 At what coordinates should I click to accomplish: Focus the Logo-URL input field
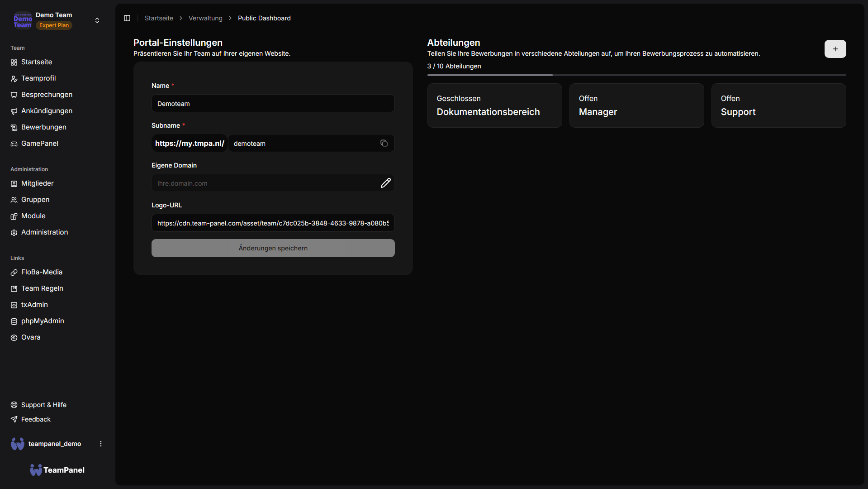pyautogui.click(x=273, y=223)
